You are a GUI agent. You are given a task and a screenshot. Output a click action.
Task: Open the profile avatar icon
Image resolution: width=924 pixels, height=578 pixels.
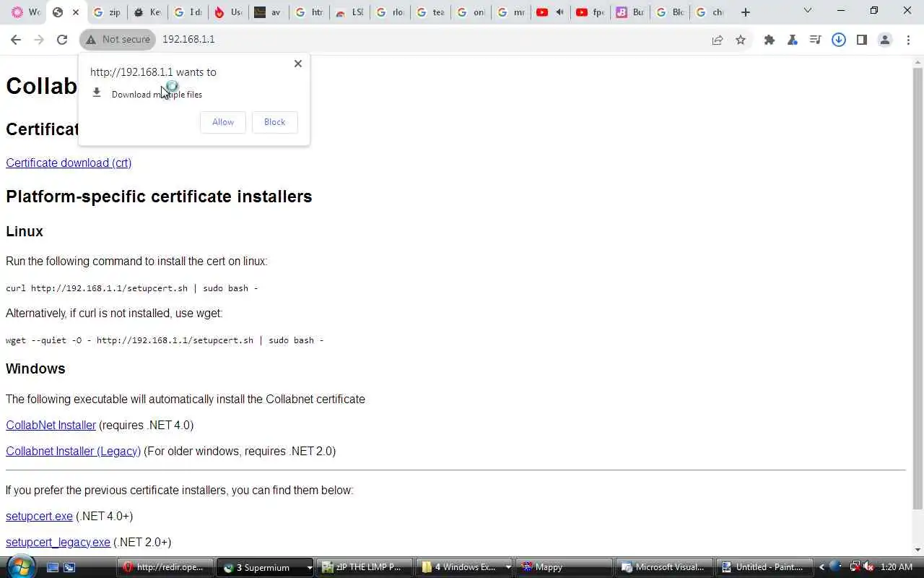pos(885,40)
